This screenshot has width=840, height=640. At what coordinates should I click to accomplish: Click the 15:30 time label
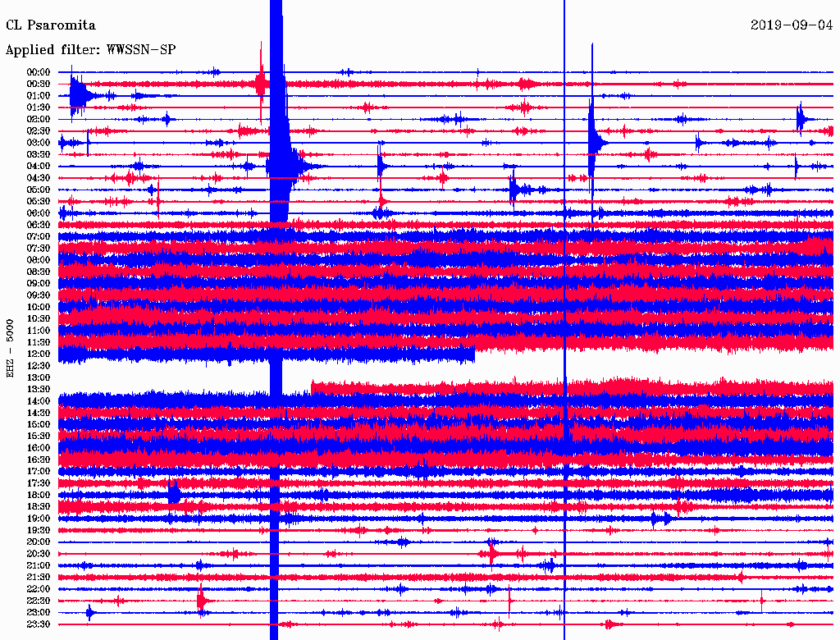click(39, 437)
